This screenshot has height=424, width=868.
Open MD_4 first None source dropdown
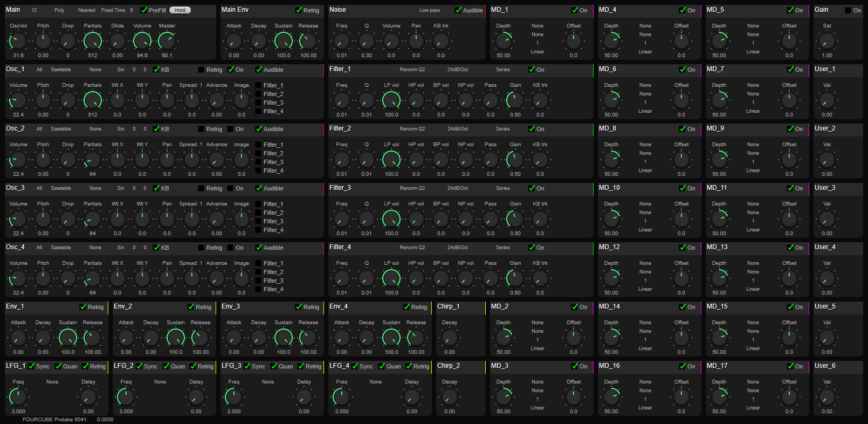tap(645, 26)
